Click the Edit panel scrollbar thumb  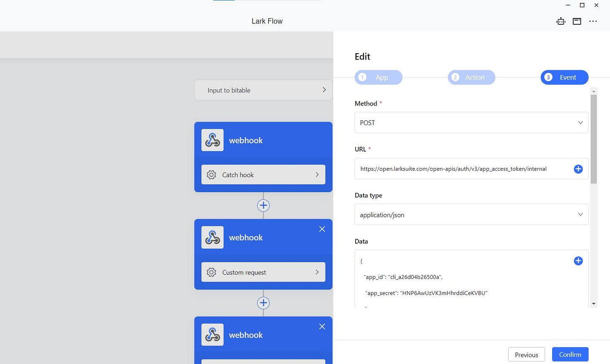(x=594, y=139)
